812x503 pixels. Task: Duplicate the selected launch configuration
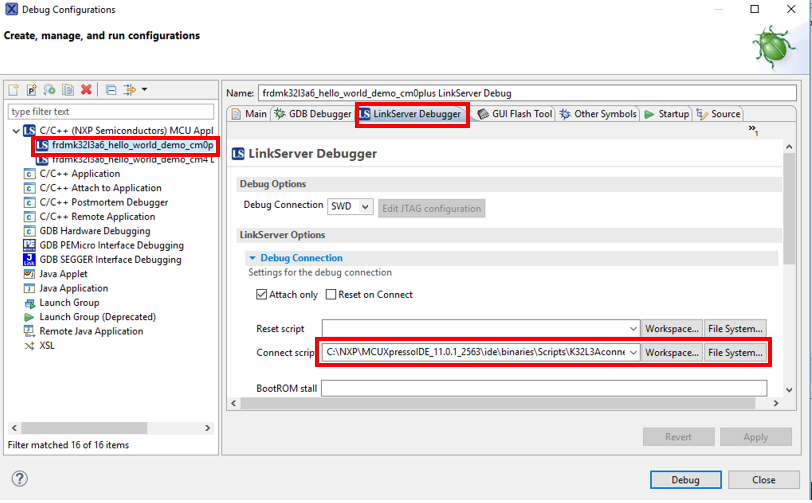pos(68,90)
